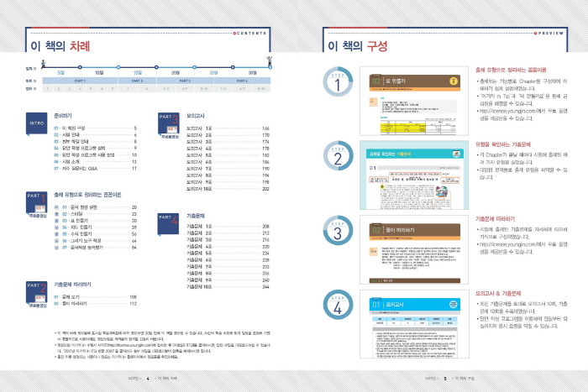The width and height of the screenshot is (588, 392).
Task: Click the 30일 label on the timeline
Action: [252, 73]
